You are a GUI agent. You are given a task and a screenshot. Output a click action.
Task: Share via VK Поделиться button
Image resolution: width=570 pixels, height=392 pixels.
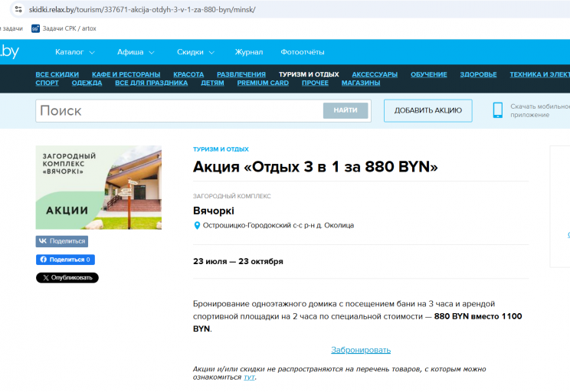click(62, 241)
